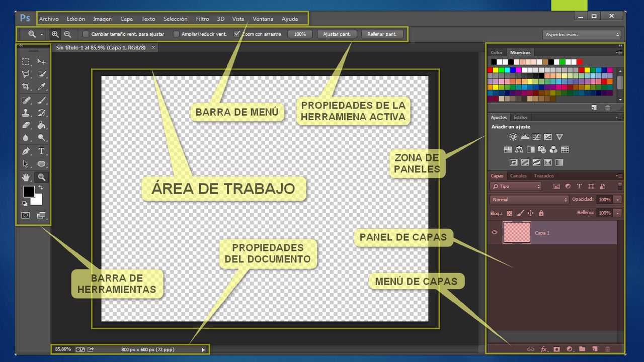The image size is (644, 362).
Task: Select the Clone Stamp tool
Action: click(x=26, y=113)
